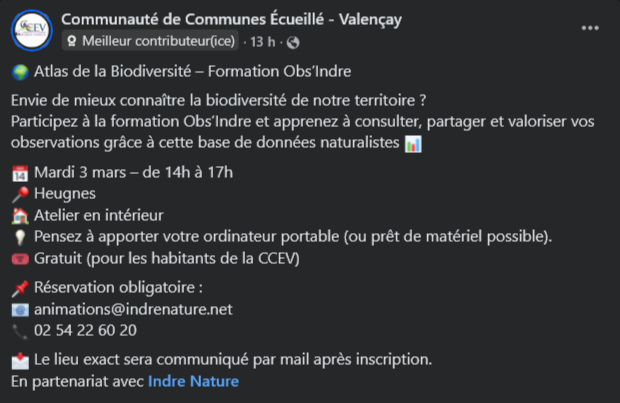This screenshot has height=403, width=620.
Task: Click the animations@indrenature.net email address
Action: coord(132,309)
